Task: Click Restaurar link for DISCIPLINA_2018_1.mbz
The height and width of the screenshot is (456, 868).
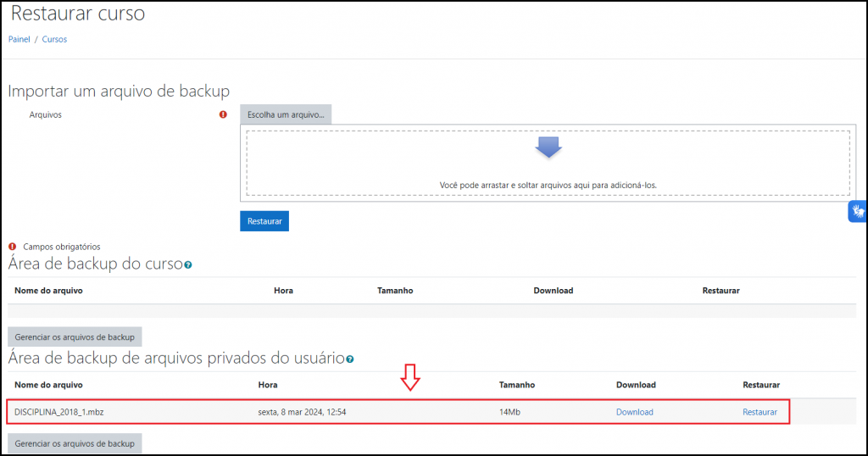Action: point(759,412)
